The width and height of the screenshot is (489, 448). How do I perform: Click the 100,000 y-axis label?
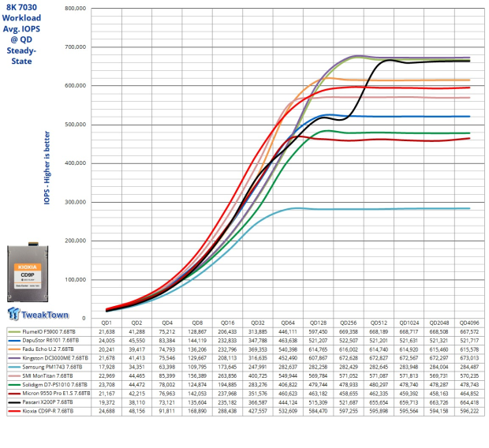coord(76,279)
